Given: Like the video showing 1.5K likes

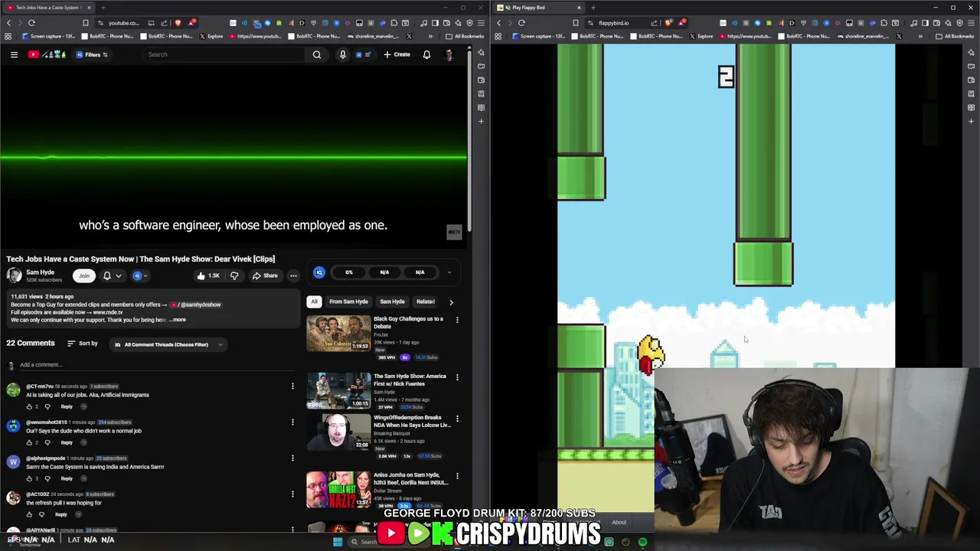Looking at the screenshot, I should coord(207,275).
